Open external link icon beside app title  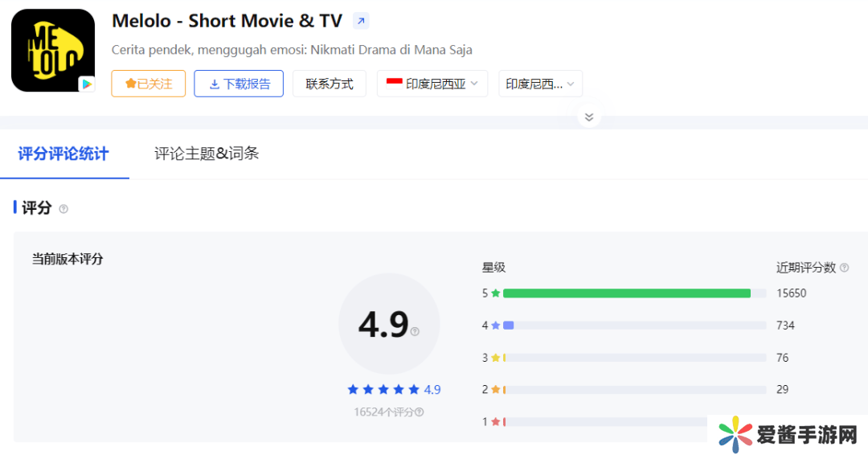coord(361,21)
